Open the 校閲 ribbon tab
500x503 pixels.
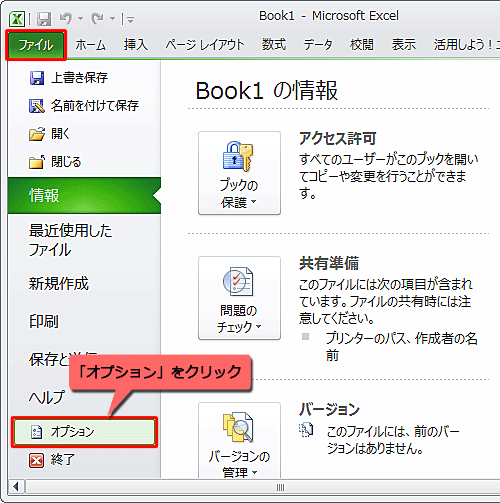point(362,45)
